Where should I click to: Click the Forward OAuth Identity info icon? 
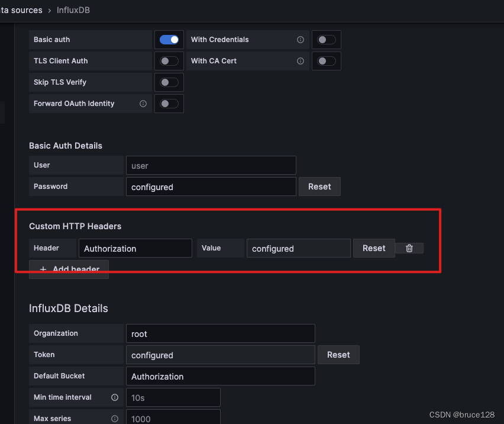click(143, 104)
